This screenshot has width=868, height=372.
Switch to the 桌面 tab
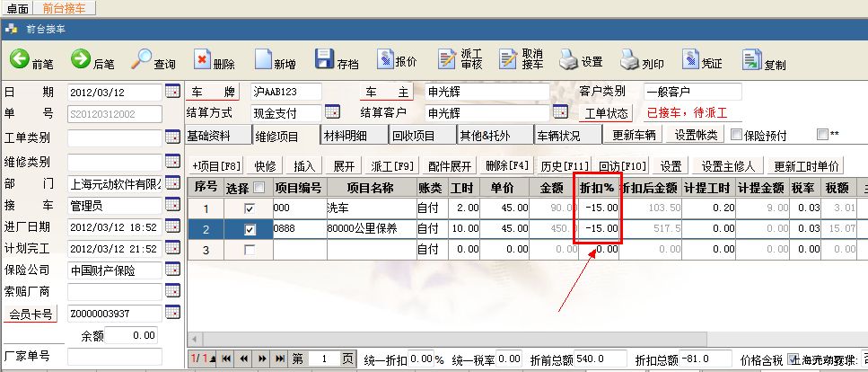pyautogui.click(x=18, y=7)
